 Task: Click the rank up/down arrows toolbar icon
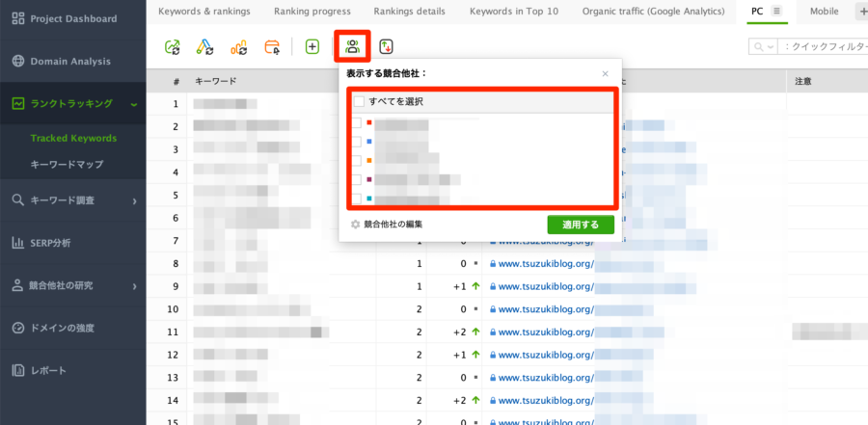(x=386, y=46)
